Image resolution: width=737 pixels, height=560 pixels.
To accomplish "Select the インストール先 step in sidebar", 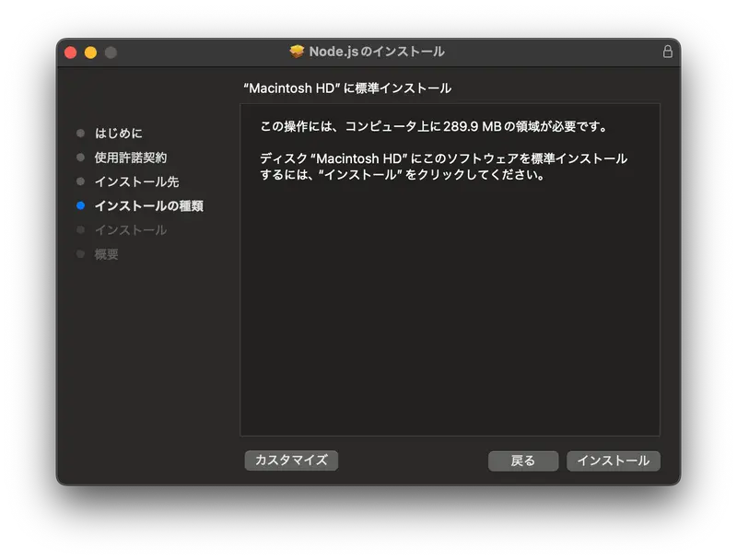I will click(x=136, y=181).
